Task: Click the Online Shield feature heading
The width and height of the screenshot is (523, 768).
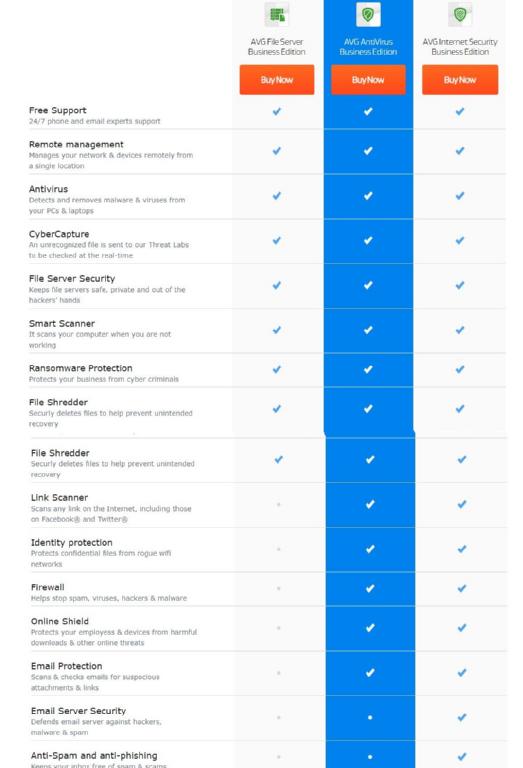Action: 60,621
